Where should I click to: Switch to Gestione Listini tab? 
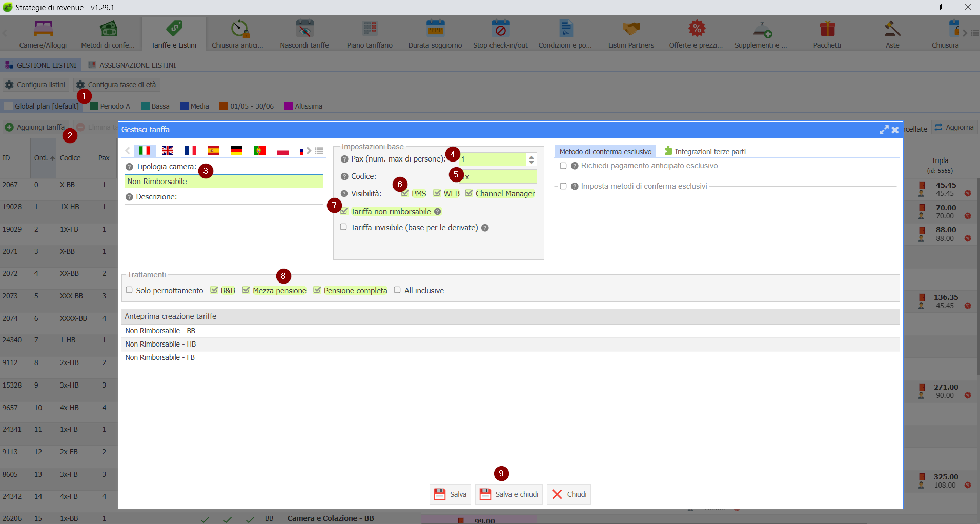(x=41, y=65)
